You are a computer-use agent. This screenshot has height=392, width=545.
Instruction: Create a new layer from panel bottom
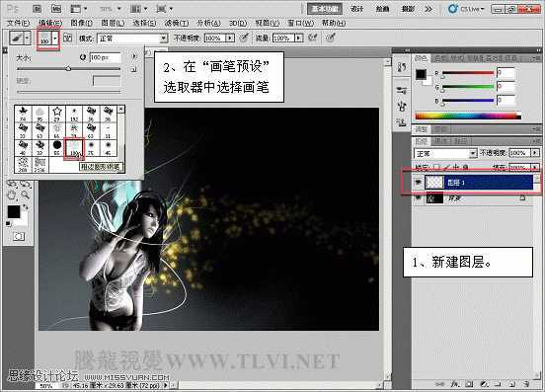coord(512,384)
